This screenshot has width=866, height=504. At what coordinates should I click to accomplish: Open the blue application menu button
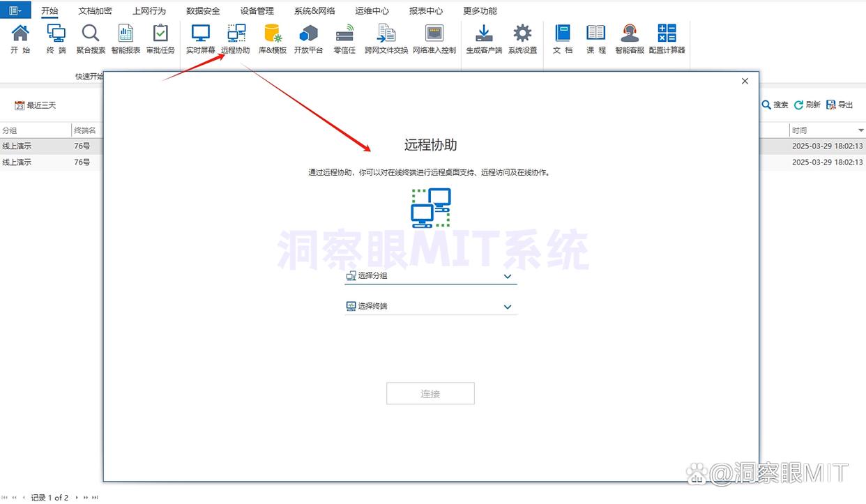(15, 10)
